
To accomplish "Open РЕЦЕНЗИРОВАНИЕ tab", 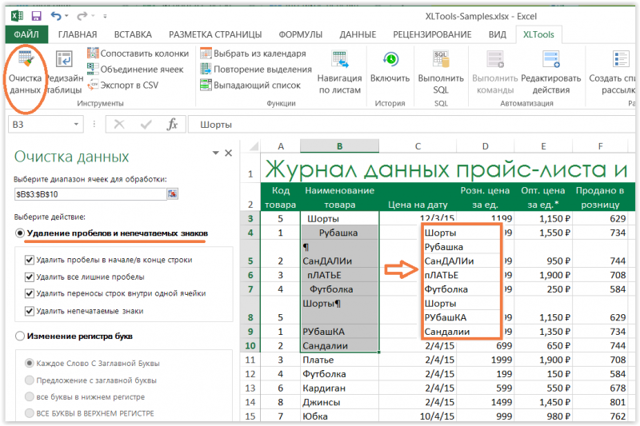I will [432, 35].
